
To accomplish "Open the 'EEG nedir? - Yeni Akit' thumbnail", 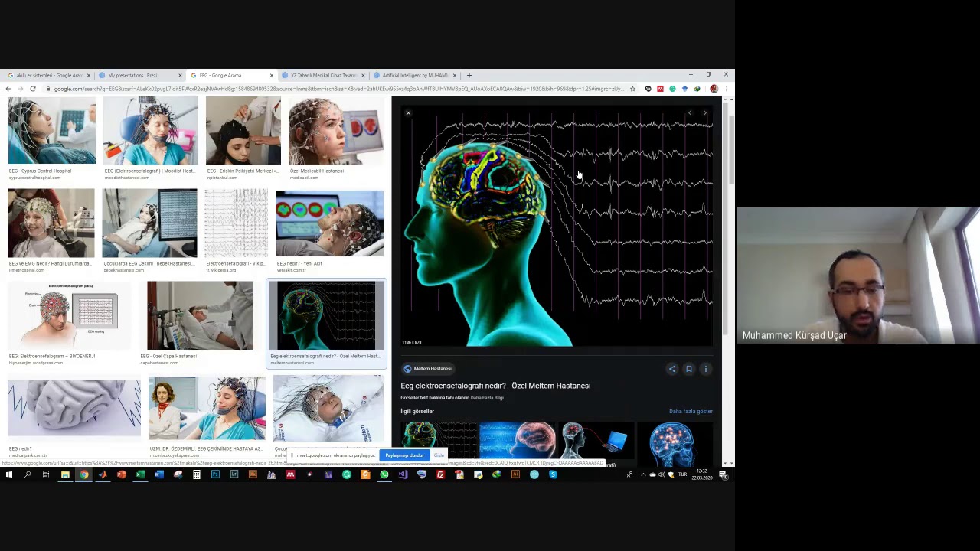I will click(329, 223).
